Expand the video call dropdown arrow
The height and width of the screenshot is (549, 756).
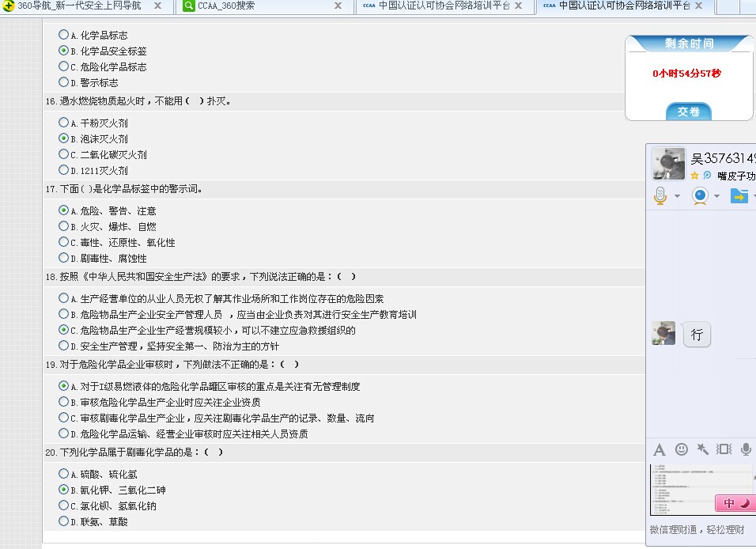click(x=716, y=196)
